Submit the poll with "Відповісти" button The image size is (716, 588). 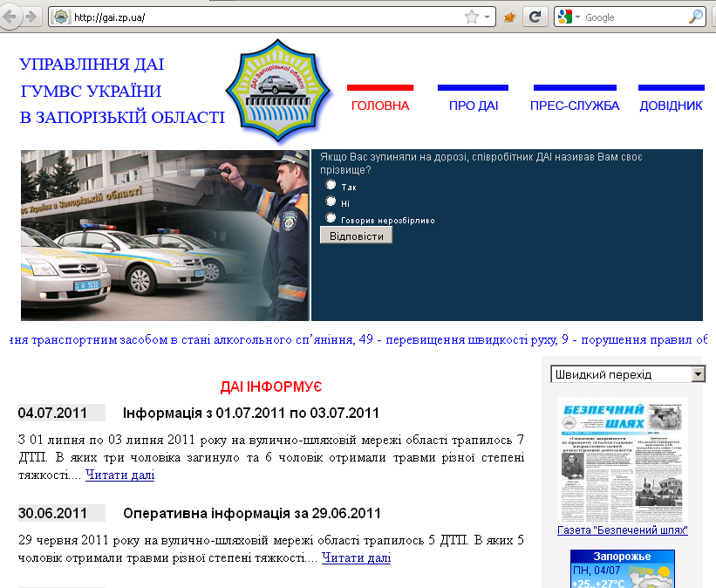click(356, 236)
